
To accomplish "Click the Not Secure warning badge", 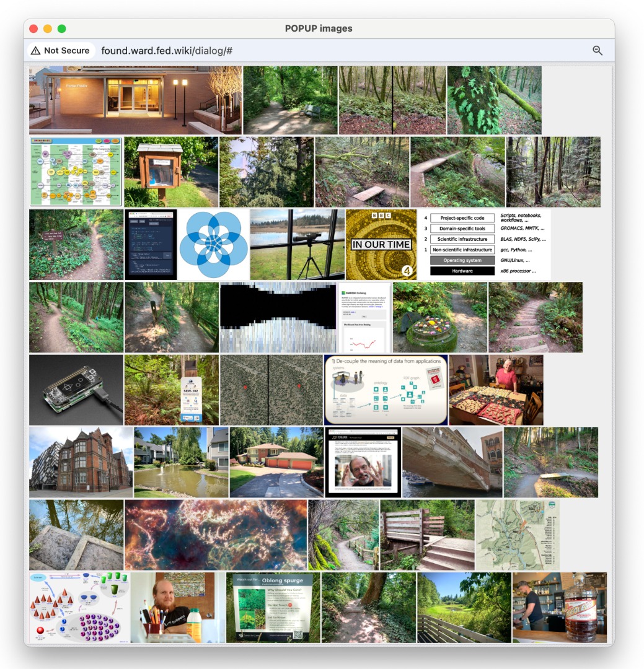I will [60, 51].
